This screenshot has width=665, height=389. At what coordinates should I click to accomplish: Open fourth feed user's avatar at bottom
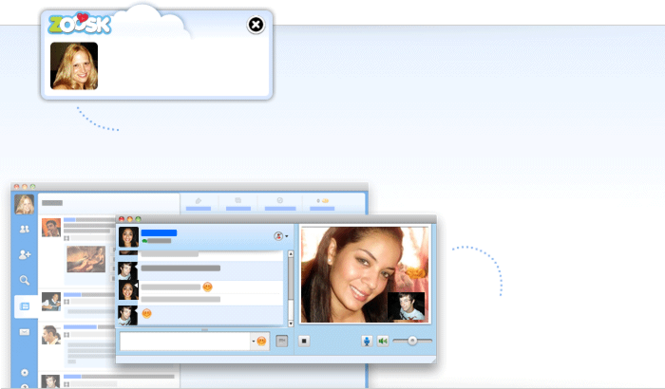pyautogui.click(x=50, y=381)
